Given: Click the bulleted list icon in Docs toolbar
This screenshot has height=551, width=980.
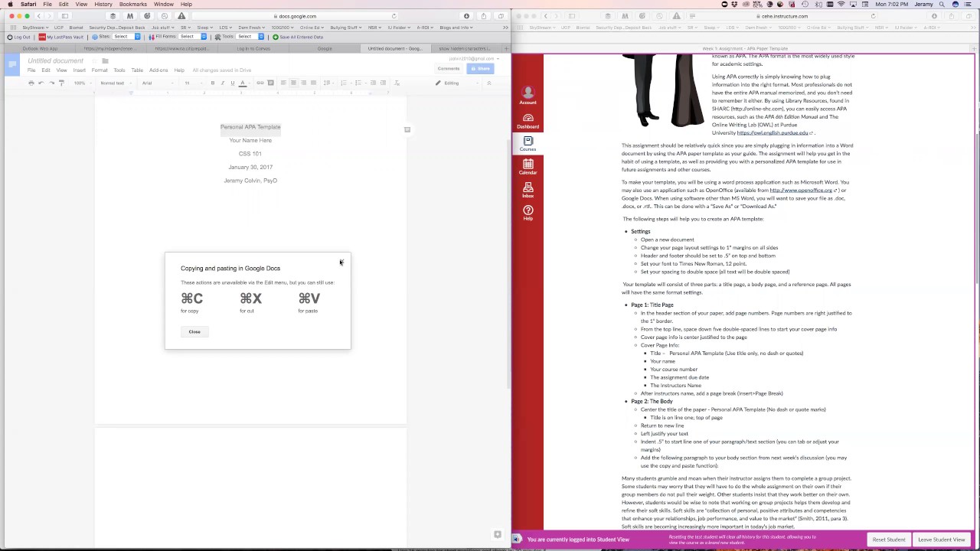Looking at the screenshot, I should [x=358, y=83].
